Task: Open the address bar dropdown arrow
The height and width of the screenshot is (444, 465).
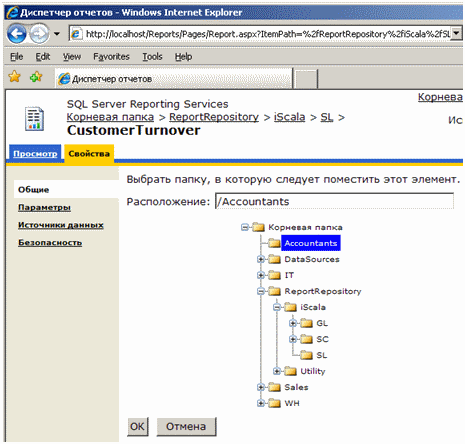Action: coord(457,33)
